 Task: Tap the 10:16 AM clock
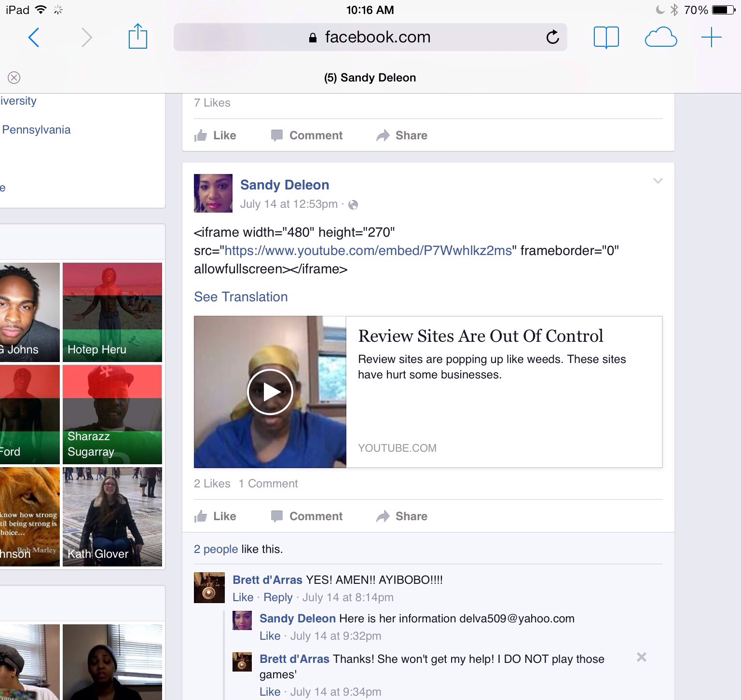point(370,10)
